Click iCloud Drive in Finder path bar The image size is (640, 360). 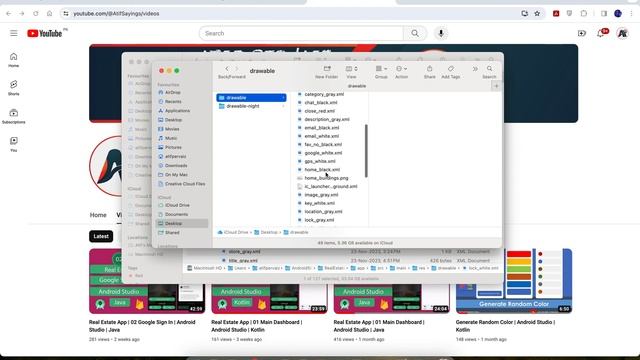point(233,232)
